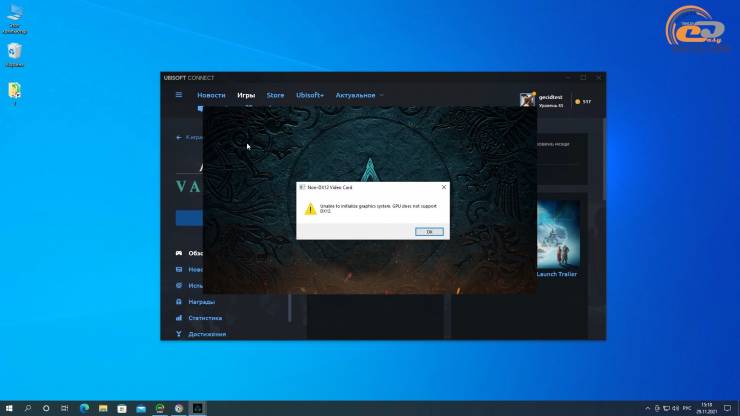This screenshot has height=416, width=740.
Task: Click the rewards icon beside Награды
Action: (x=179, y=302)
